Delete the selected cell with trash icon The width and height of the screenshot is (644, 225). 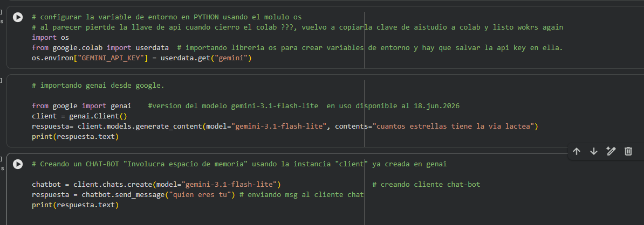point(628,151)
